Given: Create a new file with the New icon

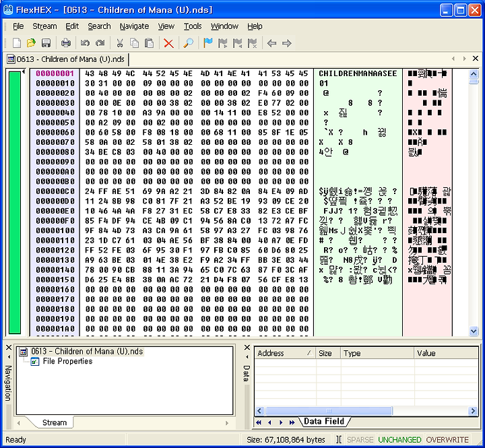Looking at the screenshot, I should click(x=17, y=43).
